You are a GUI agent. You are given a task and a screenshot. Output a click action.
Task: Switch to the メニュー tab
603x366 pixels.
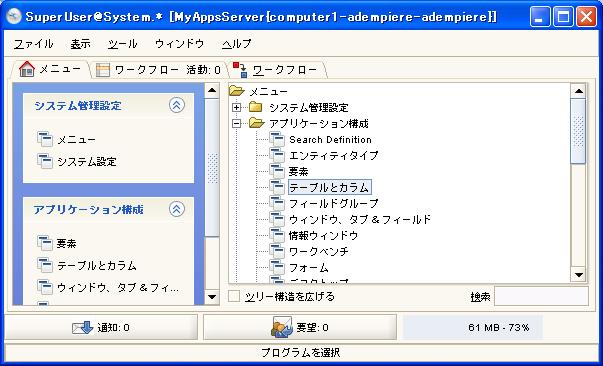51,70
